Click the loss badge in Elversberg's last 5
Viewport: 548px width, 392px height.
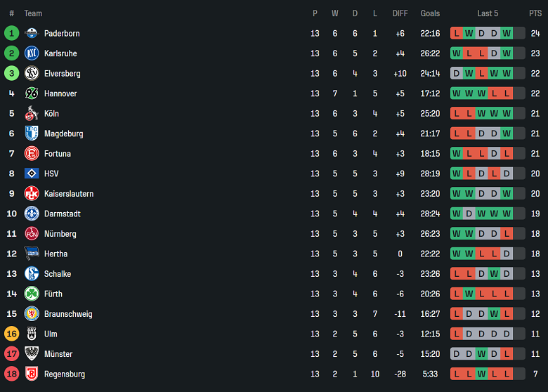[481, 73]
